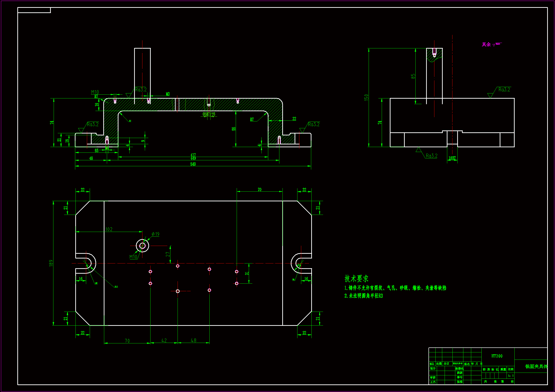Click the second technical requirement line about R3
Image resolution: width=555 pixels, height=392 pixels.
coord(364,296)
